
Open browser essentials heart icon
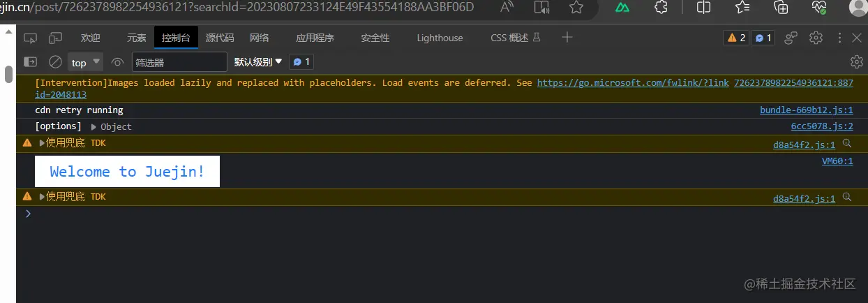(x=819, y=7)
